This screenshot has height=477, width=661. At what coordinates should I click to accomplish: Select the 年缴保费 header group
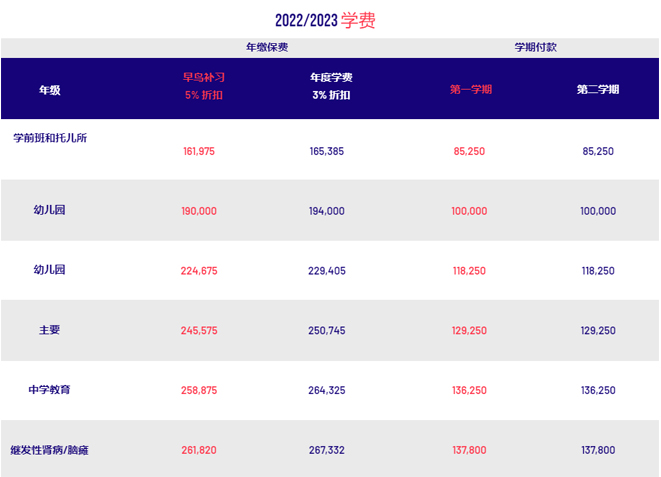tap(267, 47)
